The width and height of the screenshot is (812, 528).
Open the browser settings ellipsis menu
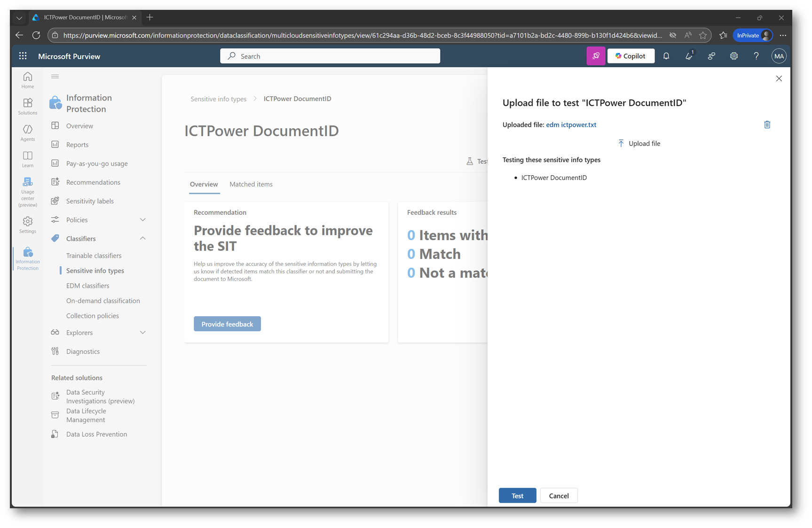(783, 35)
